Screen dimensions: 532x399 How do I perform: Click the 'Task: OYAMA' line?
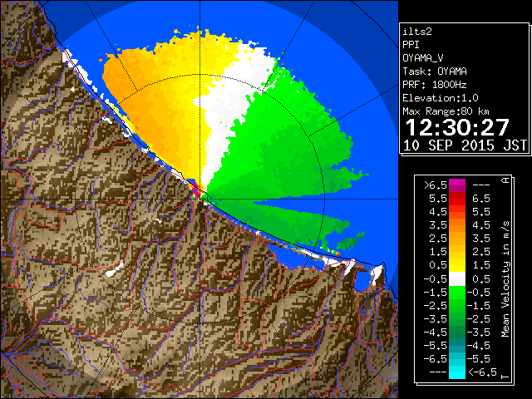tap(435, 71)
